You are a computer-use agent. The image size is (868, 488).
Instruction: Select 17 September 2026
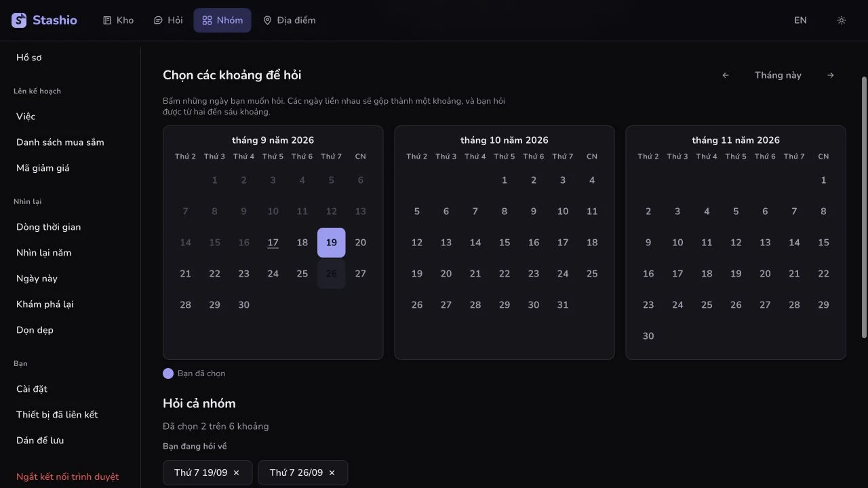[x=273, y=243]
